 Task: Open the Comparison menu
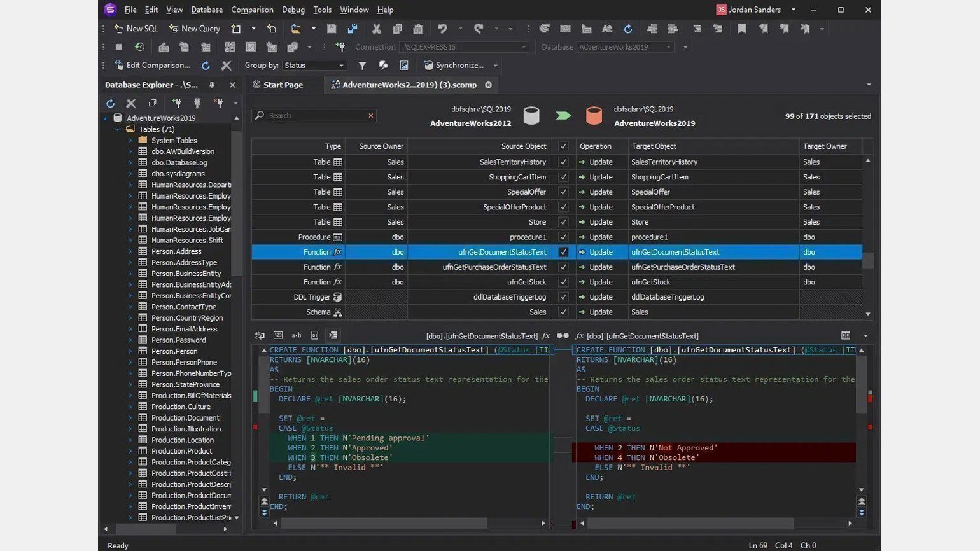[252, 10]
